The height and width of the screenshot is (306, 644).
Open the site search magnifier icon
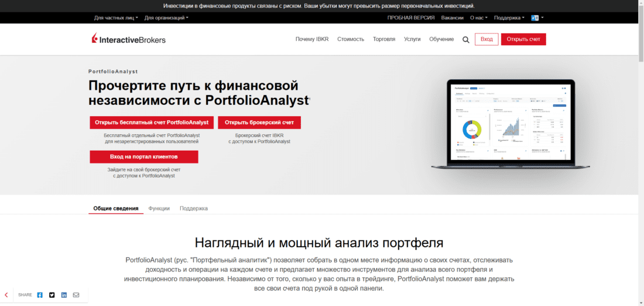pos(466,39)
